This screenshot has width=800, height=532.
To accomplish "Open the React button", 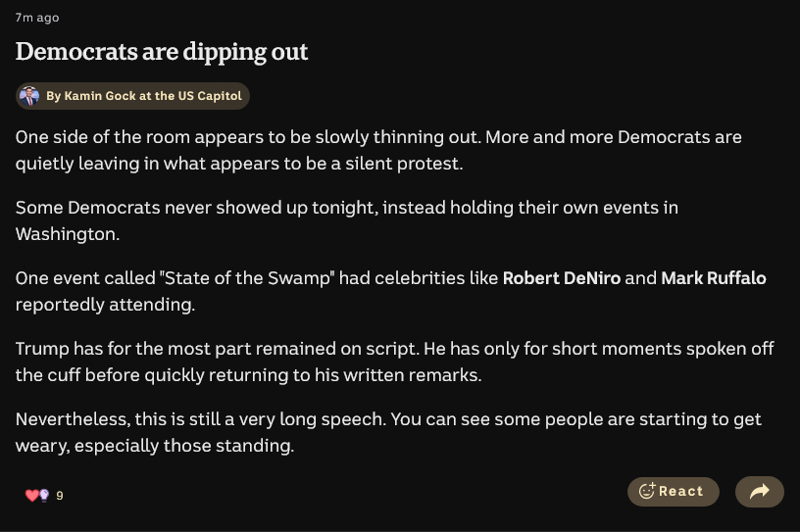I will 673,492.
